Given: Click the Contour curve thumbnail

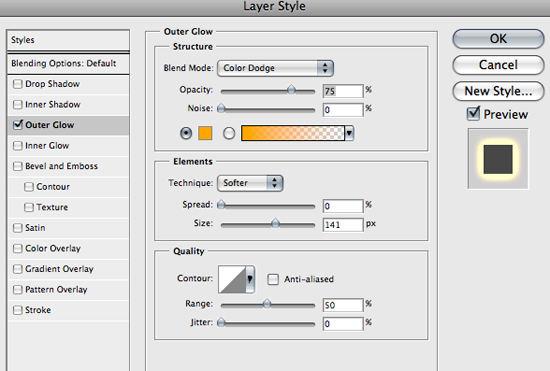Looking at the screenshot, I should [232, 279].
